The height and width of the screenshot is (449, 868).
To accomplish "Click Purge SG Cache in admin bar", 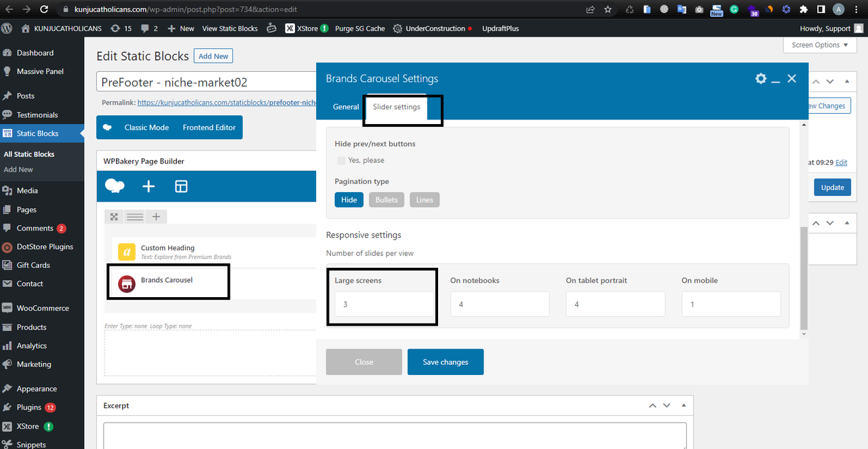I will point(360,28).
